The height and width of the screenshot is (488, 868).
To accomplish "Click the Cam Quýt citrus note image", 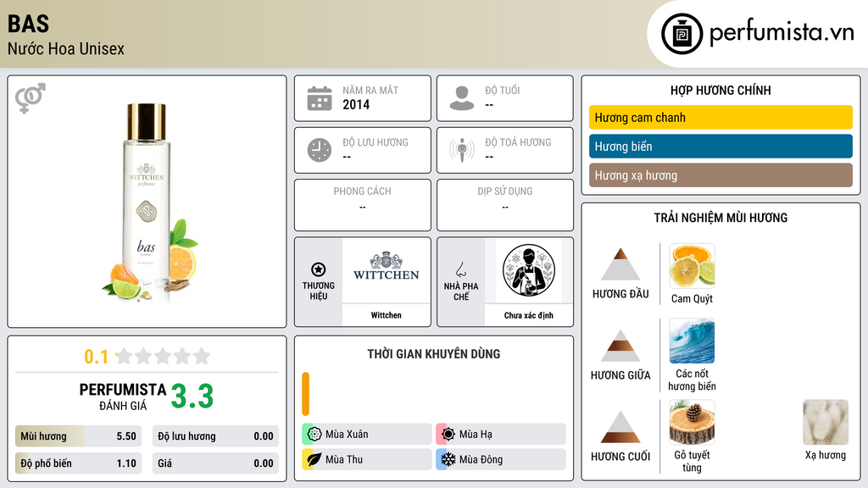I will point(692,266).
